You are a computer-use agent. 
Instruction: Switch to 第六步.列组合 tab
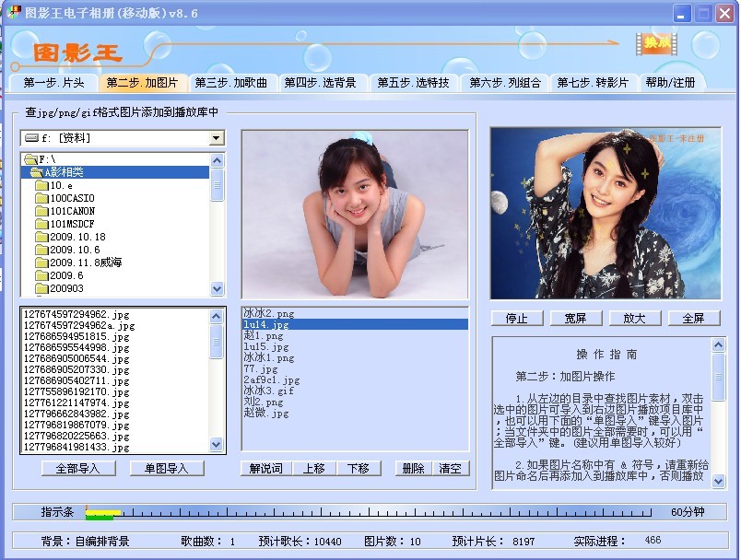pyautogui.click(x=505, y=83)
